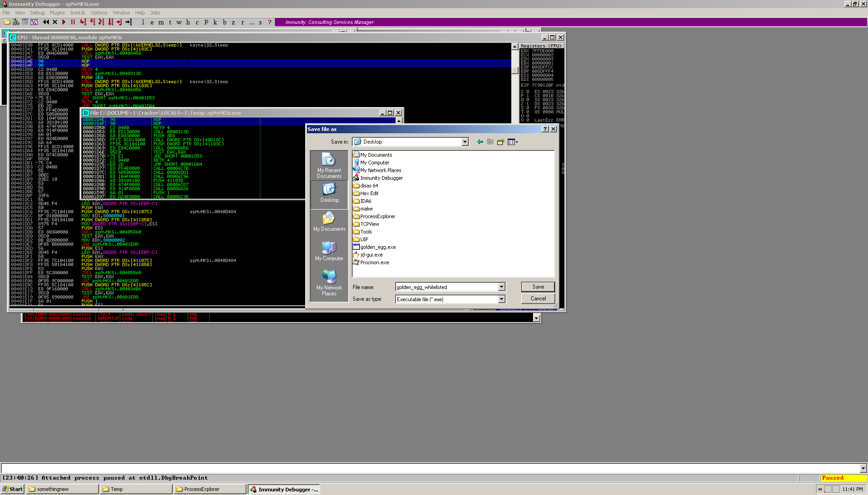Screen dimensions: 868x495
Task: Open the ImmLib menu
Action: pos(77,13)
